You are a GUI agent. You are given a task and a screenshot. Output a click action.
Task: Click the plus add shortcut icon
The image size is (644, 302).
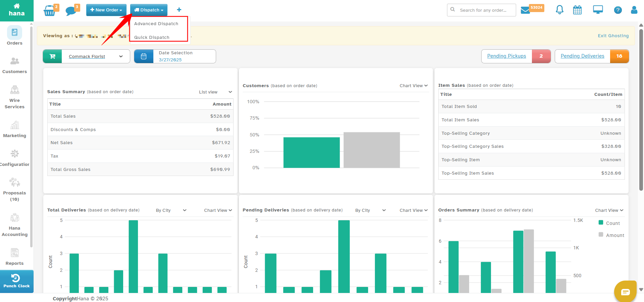[x=179, y=10]
